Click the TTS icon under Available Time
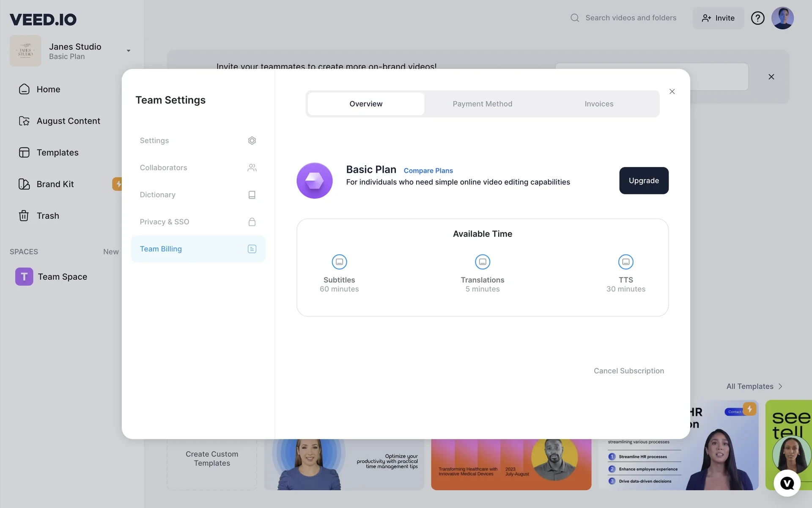This screenshot has width=812, height=508. coord(626,262)
